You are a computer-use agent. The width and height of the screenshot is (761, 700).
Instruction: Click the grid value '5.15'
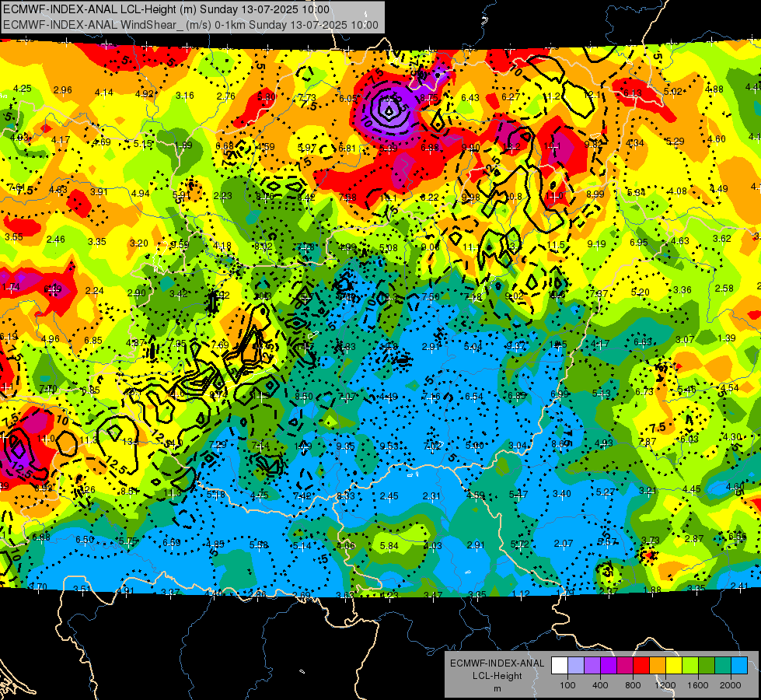[x=143, y=143]
